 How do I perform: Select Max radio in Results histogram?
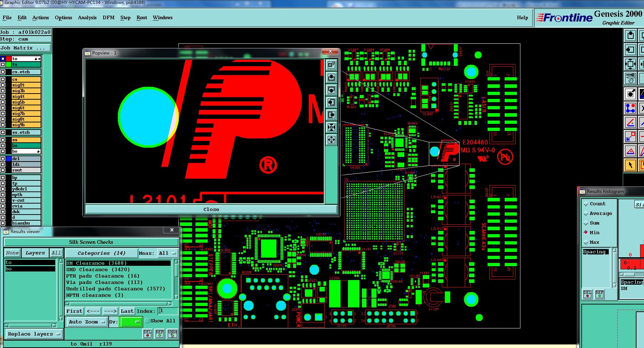tap(586, 242)
